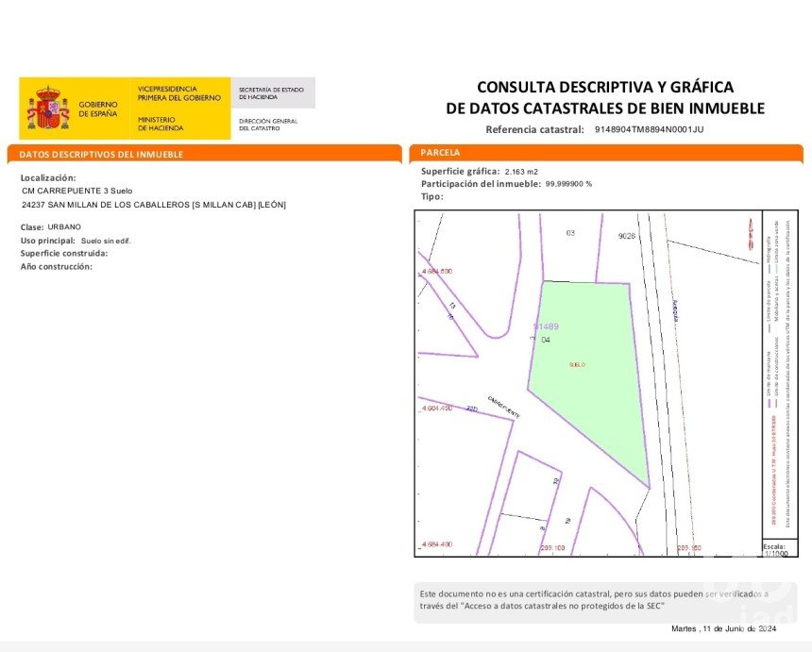The image size is (812, 652).
Task: Click the 'CARREPUENTE' street label on map
Action: pos(504,408)
